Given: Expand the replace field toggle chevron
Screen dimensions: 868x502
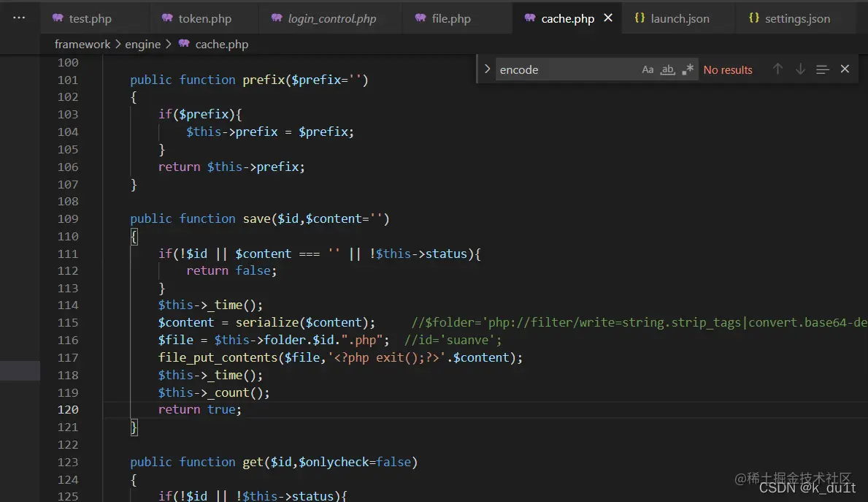Looking at the screenshot, I should (487, 69).
